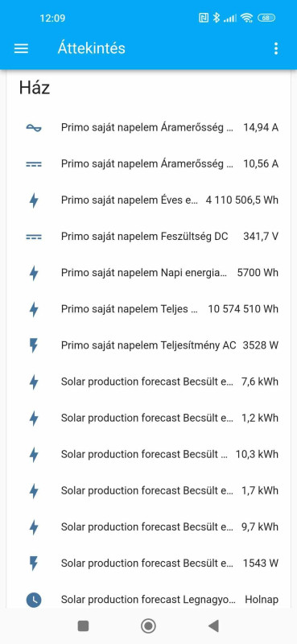Tap the clock icon for Legnagyobb forecast
Image resolution: width=297 pixels, height=644 pixels.
[x=34, y=600]
